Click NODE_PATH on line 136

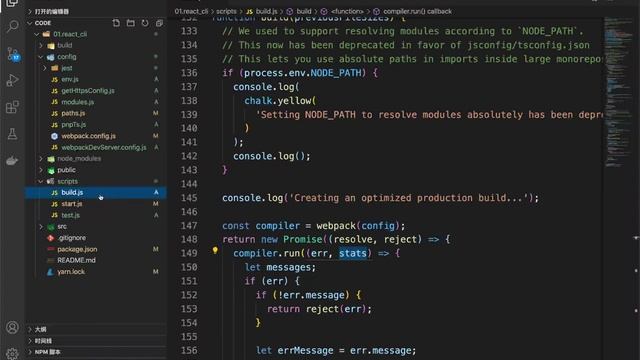(x=336, y=73)
